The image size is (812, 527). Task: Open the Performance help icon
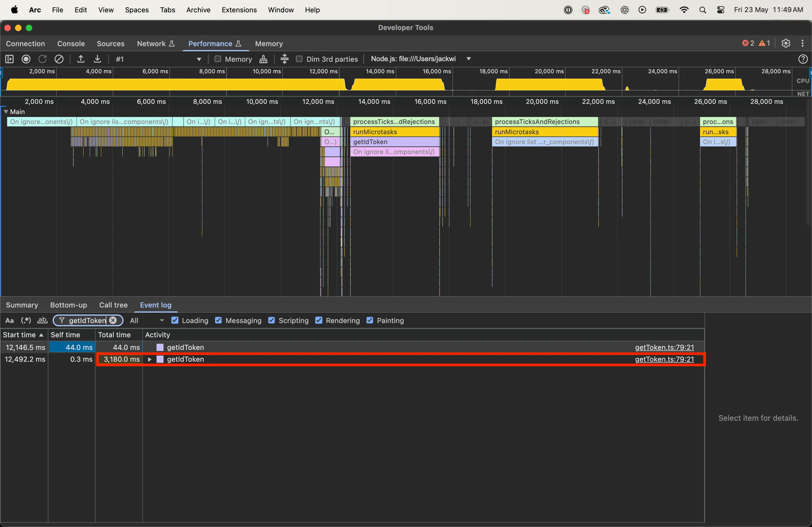click(803, 59)
